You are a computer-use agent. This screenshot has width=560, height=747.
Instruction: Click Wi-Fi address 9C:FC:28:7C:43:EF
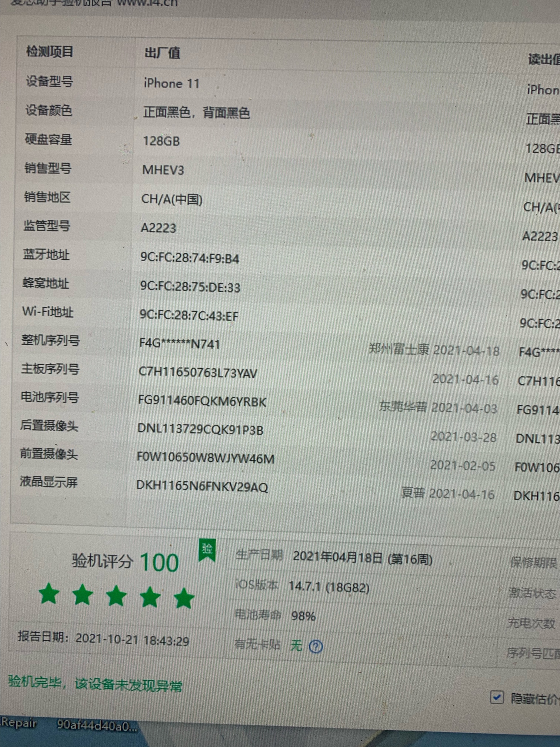coord(189,315)
